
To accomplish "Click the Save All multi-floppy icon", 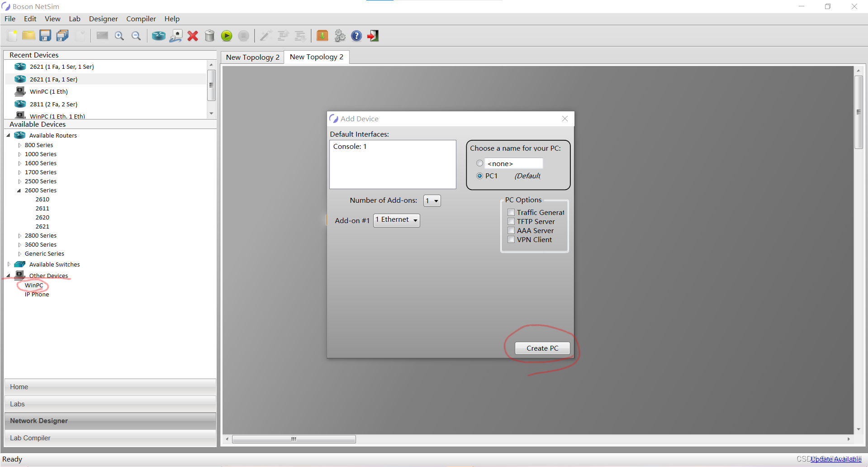I will coord(62,36).
